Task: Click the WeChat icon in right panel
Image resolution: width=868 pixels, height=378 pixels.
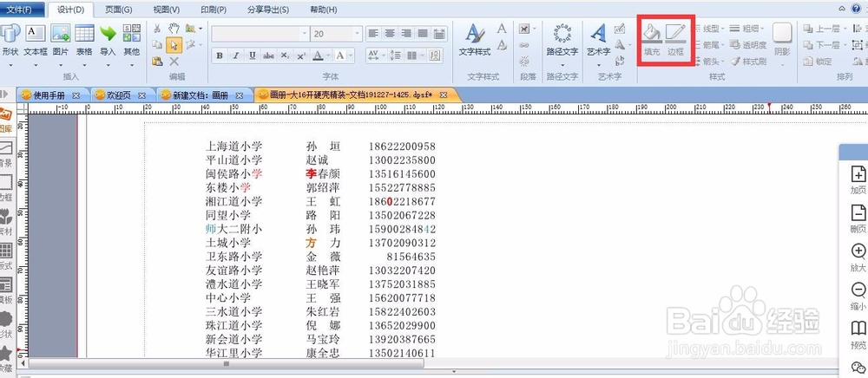Action: (x=858, y=367)
